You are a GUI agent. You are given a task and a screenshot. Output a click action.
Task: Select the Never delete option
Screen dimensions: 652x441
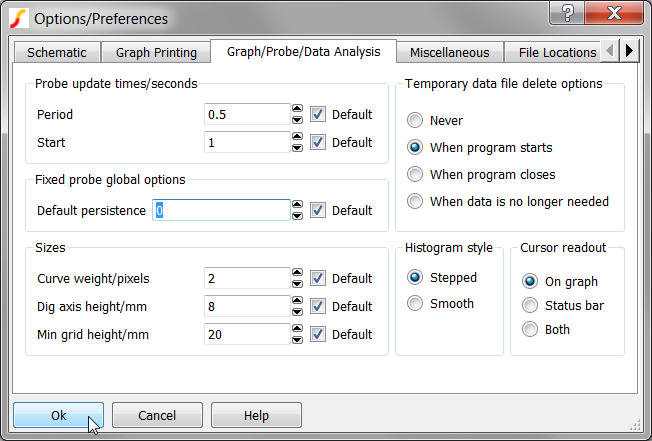point(415,121)
